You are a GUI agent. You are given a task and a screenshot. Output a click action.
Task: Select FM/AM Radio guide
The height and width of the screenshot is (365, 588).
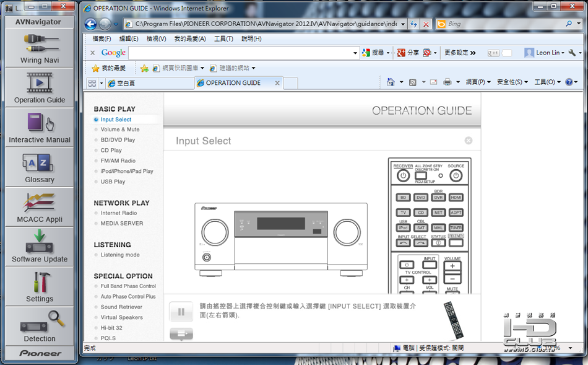pyautogui.click(x=118, y=161)
